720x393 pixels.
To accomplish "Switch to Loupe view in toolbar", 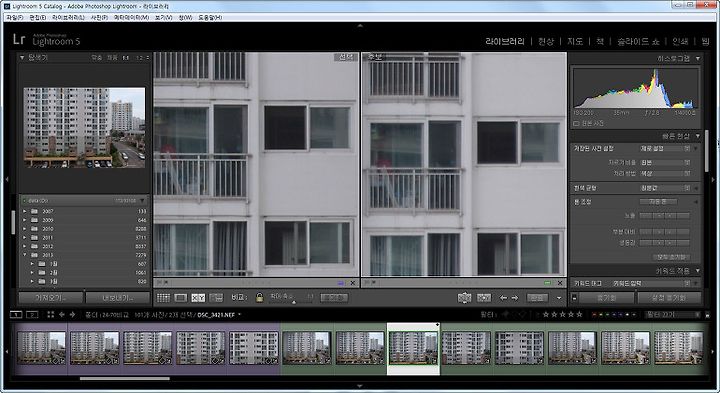I will click(180, 298).
